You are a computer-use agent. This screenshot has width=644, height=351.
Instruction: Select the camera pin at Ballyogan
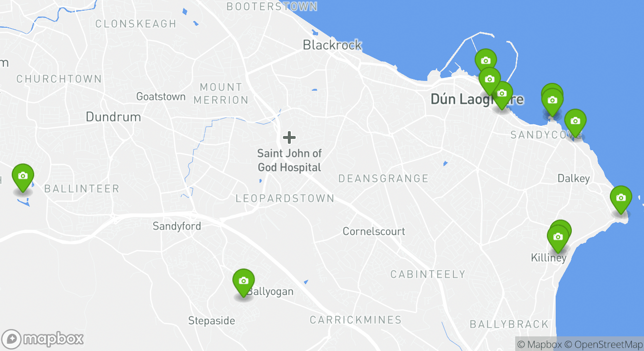(x=243, y=281)
